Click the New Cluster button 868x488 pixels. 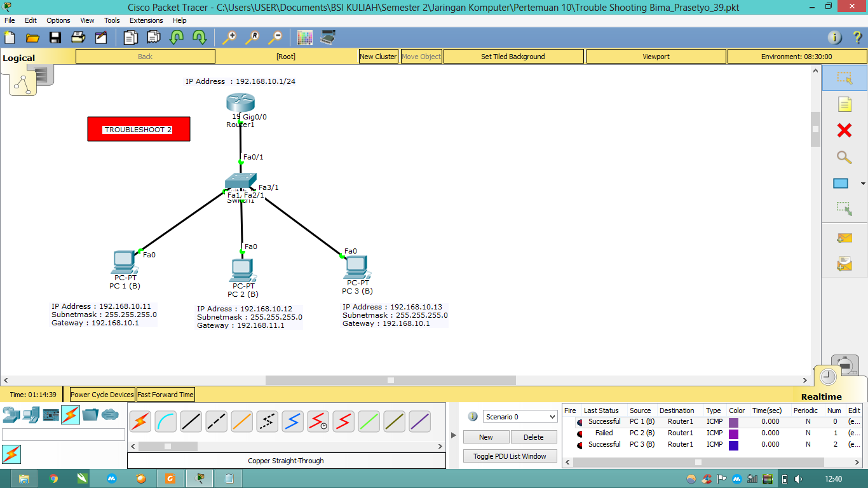tap(378, 57)
